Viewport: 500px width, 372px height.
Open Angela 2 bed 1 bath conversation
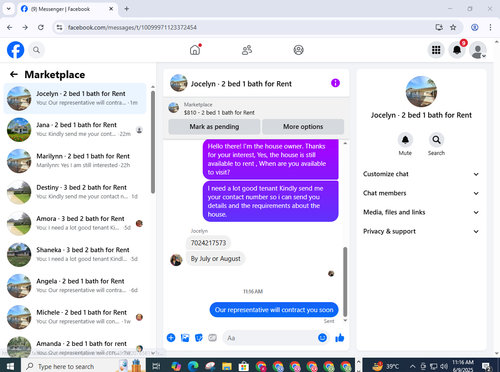point(75,286)
